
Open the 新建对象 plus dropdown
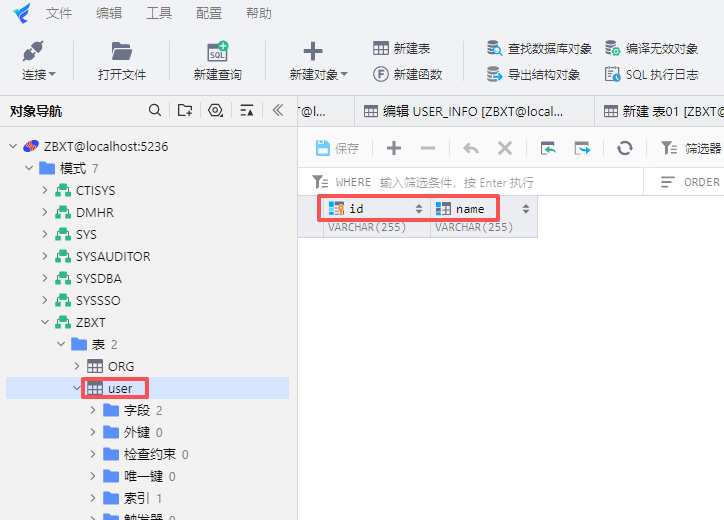click(x=318, y=60)
